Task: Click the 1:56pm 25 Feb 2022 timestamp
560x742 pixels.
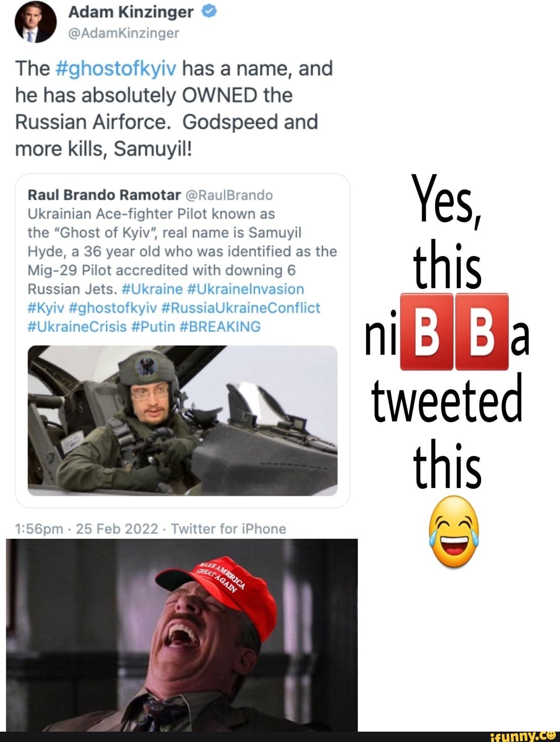Action: click(87, 529)
